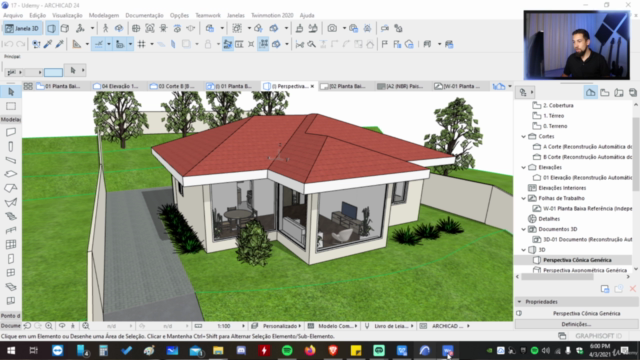This screenshot has width=640, height=360.
Task: Toggle Perspective view button beside Janela 3D
Action: pyautogui.click(x=51, y=28)
